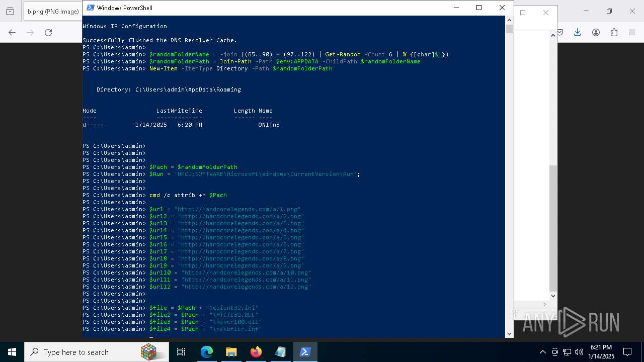This screenshot has width=644, height=362.
Task: Show hidden tray icons chevron
Action: 542,352
